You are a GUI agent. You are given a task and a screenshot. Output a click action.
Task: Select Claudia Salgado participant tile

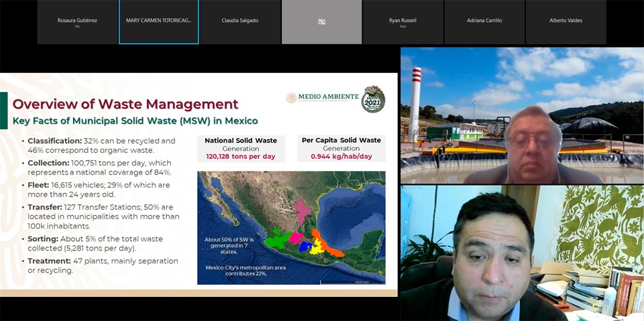[x=240, y=21]
